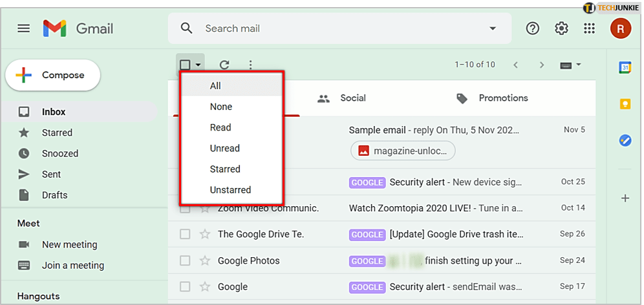Image resolution: width=644 pixels, height=305 pixels.
Task: Open the Starred folder link
Action: (x=57, y=132)
